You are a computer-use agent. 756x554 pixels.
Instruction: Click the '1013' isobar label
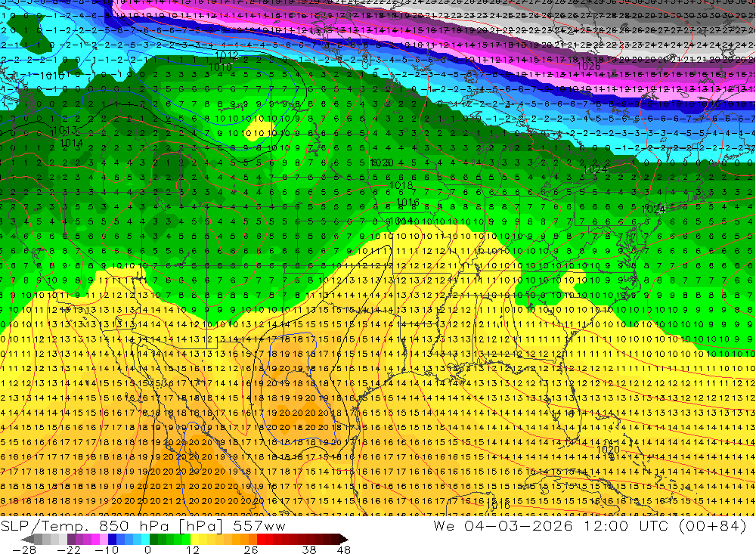point(64,130)
